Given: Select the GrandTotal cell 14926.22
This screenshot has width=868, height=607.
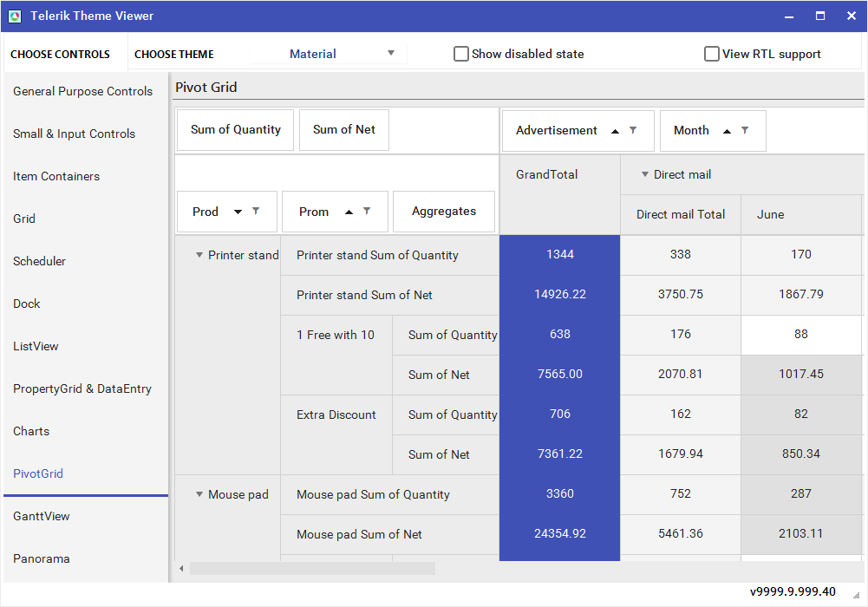Looking at the screenshot, I should pos(559,294).
